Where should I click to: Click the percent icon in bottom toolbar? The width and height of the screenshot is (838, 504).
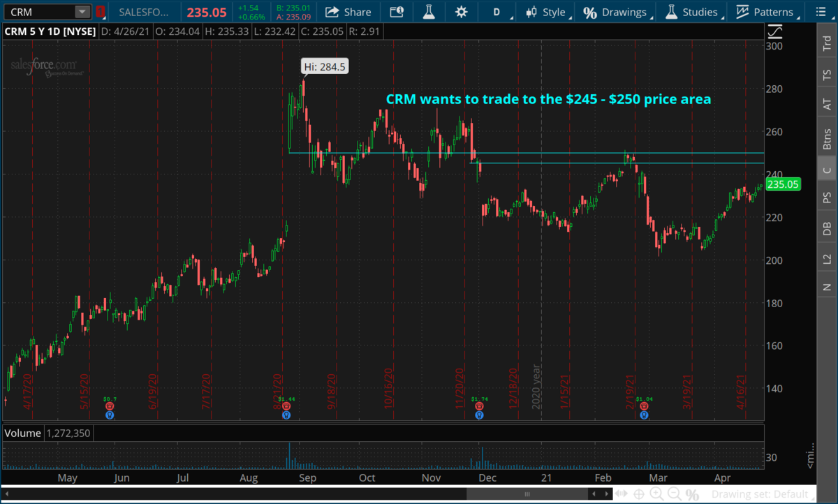tap(692, 494)
